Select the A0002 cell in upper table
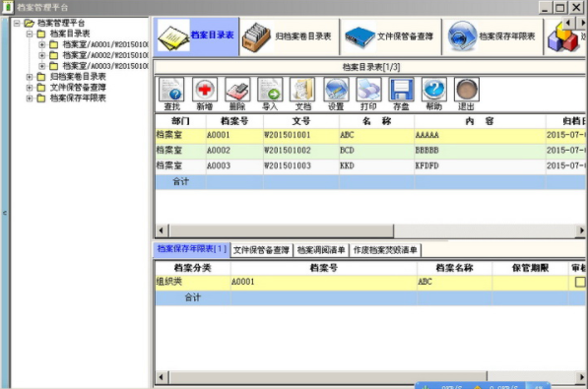Viewport: 588px width, 389px height. (234, 151)
